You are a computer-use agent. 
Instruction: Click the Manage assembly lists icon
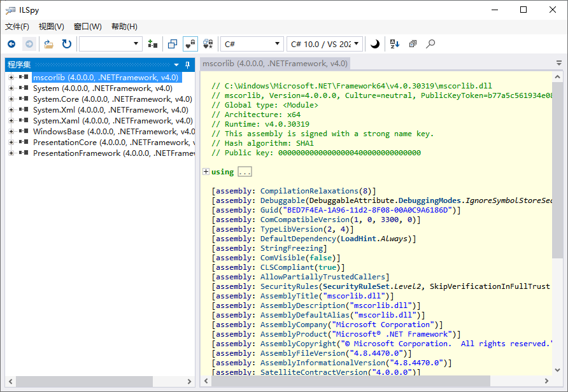point(152,44)
